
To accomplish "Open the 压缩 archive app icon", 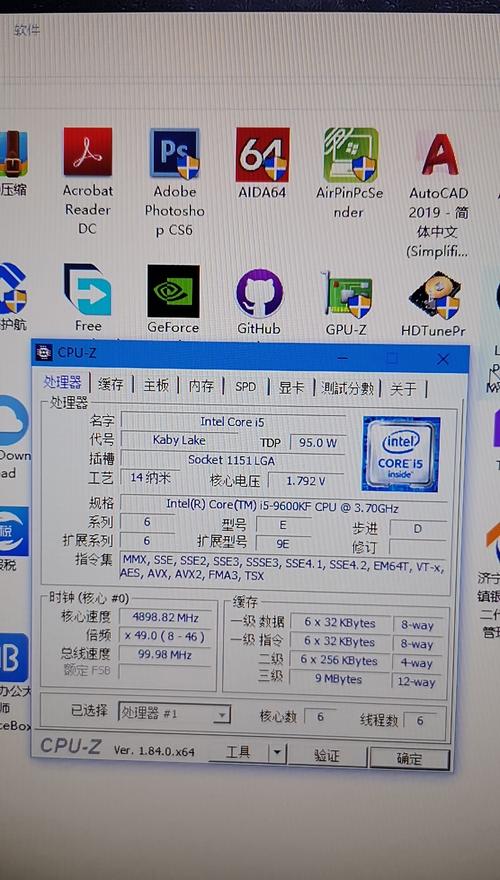I will click(x=13, y=153).
